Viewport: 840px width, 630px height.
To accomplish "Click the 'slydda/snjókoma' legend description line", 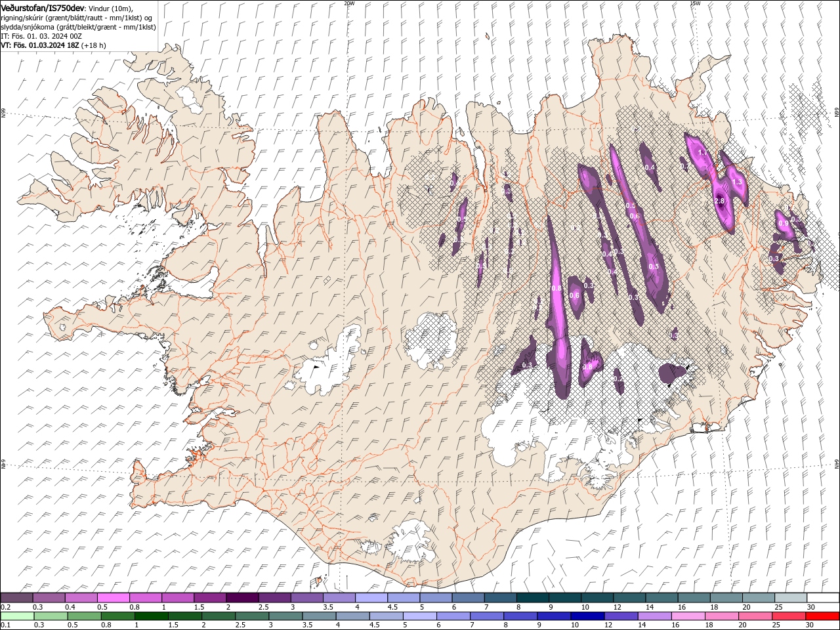I will (x=78, y=27).
